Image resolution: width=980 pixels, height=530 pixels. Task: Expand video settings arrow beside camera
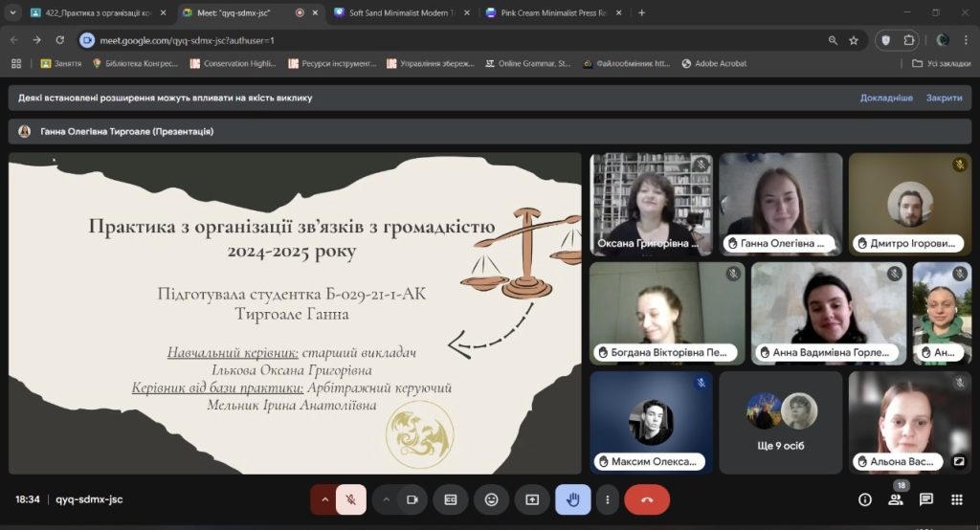(386, 499)
